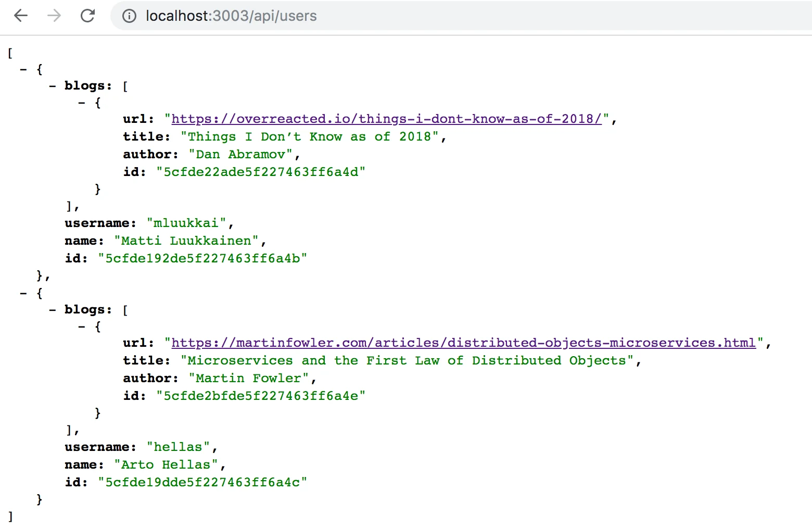The image size is (812, 528).
Task: Click the author value "Martin Fowler"
Action: (x=249, y=379)
